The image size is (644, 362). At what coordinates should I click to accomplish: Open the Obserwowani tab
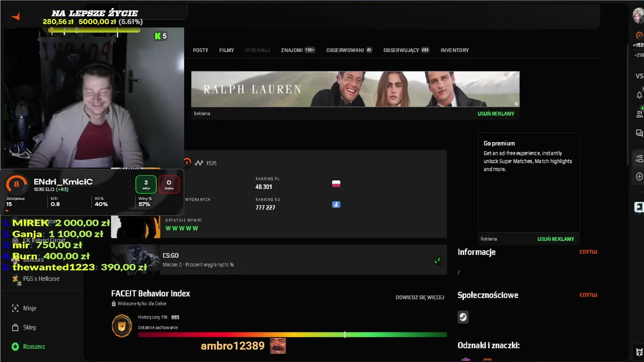tap(349, 50)
